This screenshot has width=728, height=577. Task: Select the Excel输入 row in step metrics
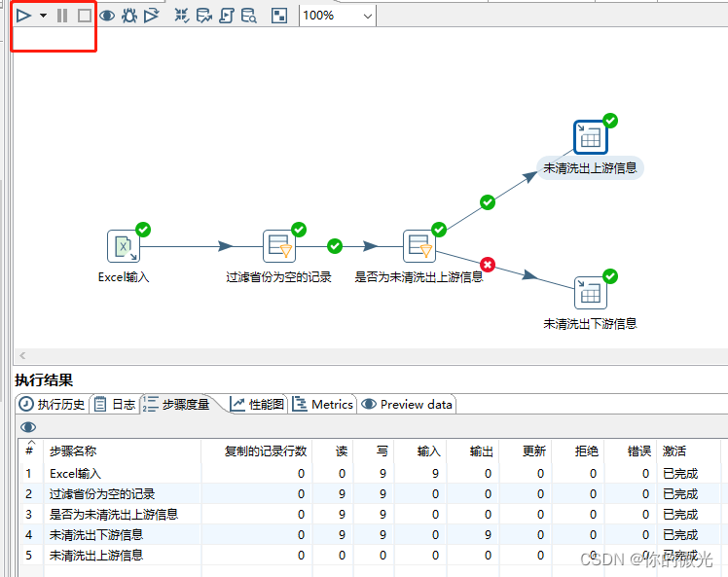pyautogui.click(x=374, y=474)
